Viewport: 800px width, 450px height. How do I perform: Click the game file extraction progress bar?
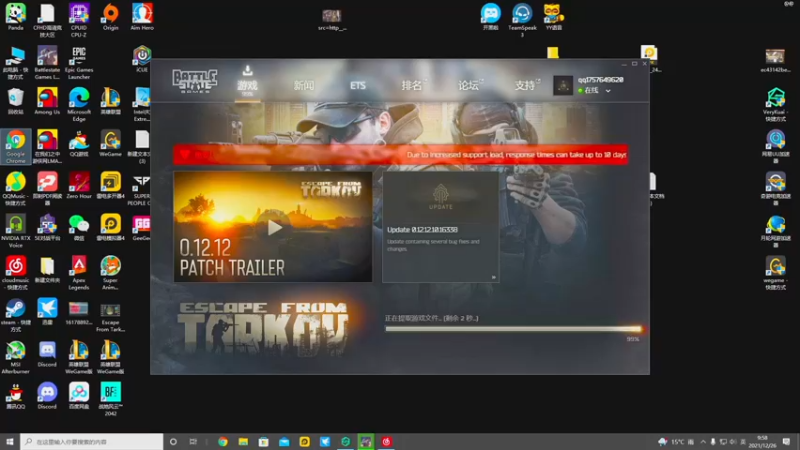tap(513, 329)
